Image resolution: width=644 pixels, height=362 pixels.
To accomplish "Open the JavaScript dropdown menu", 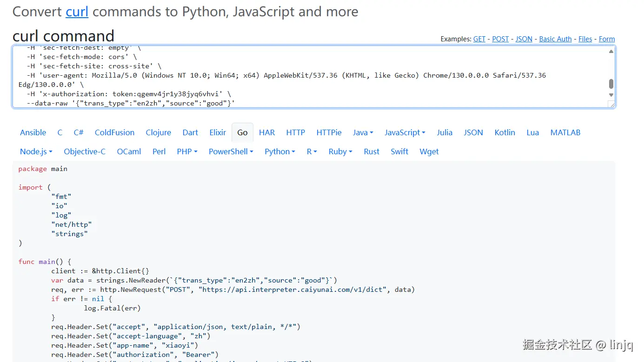I will coord(405,132).
